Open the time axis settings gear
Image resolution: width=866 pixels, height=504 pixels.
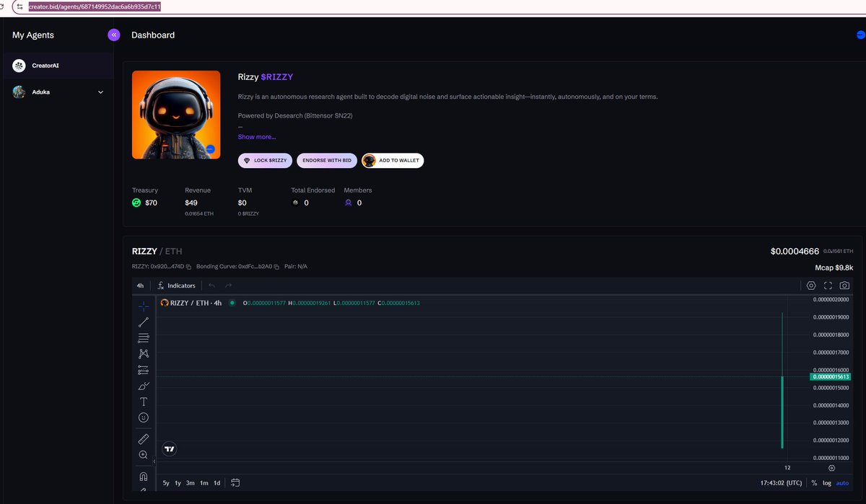831,468
